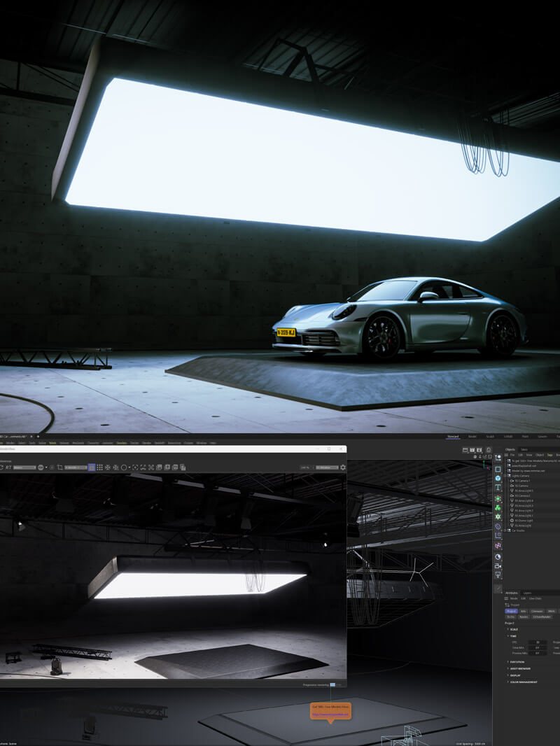
Task: Select the Cloner MoGraph tool icon
Action: coord(498,507)
